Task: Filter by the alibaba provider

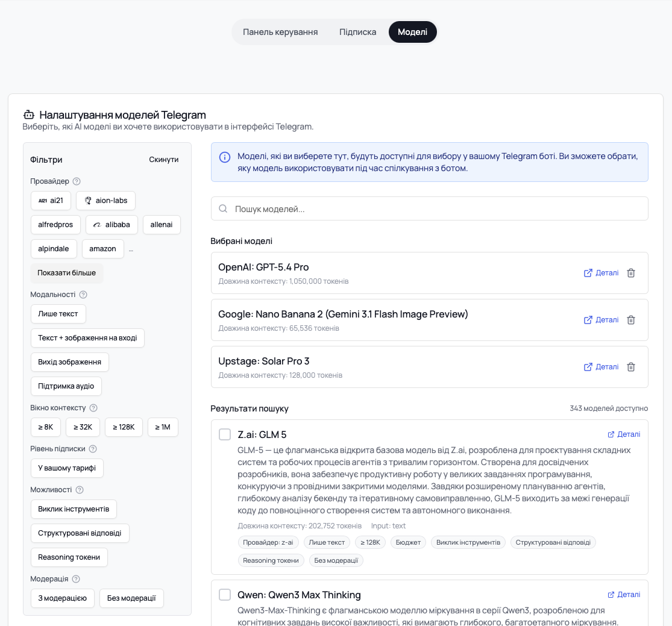Action: 112,225
